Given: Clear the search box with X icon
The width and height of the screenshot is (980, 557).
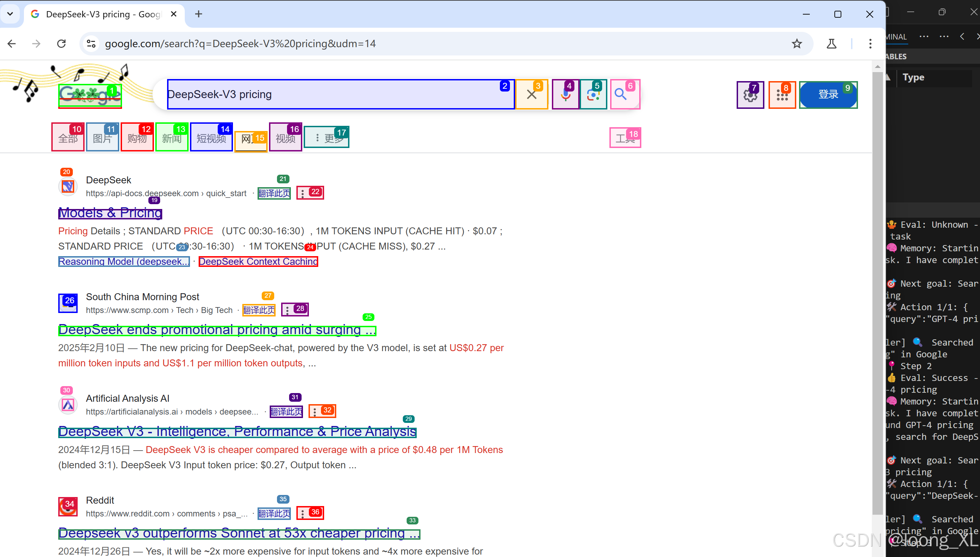Looking at the screenshot, I should (531, 95).
